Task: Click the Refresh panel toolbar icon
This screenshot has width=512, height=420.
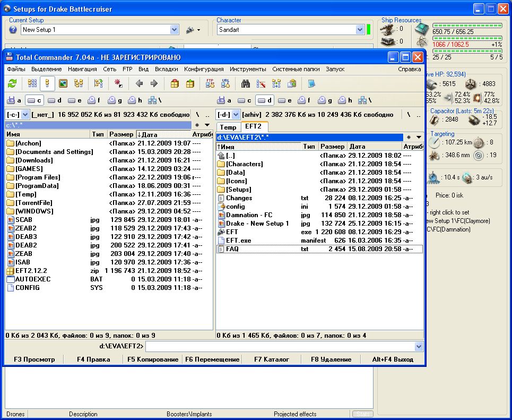Action: click(12, 83)
